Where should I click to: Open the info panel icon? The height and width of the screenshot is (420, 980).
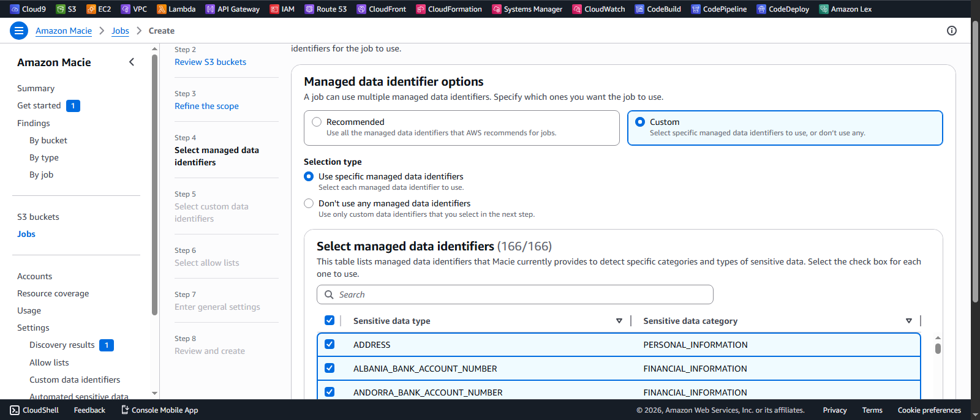pyautogui.click(x=952, y=31)
